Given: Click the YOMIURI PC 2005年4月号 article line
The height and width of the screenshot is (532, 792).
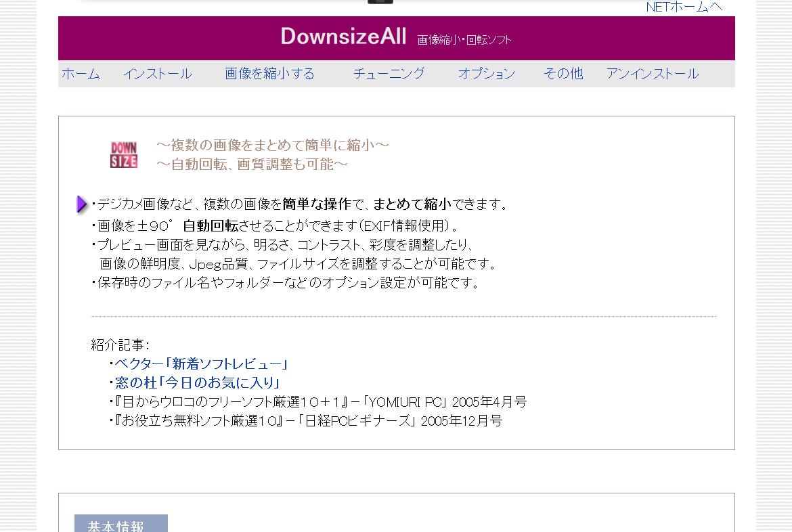Looking at the screenshot, I should coord(320,402).
